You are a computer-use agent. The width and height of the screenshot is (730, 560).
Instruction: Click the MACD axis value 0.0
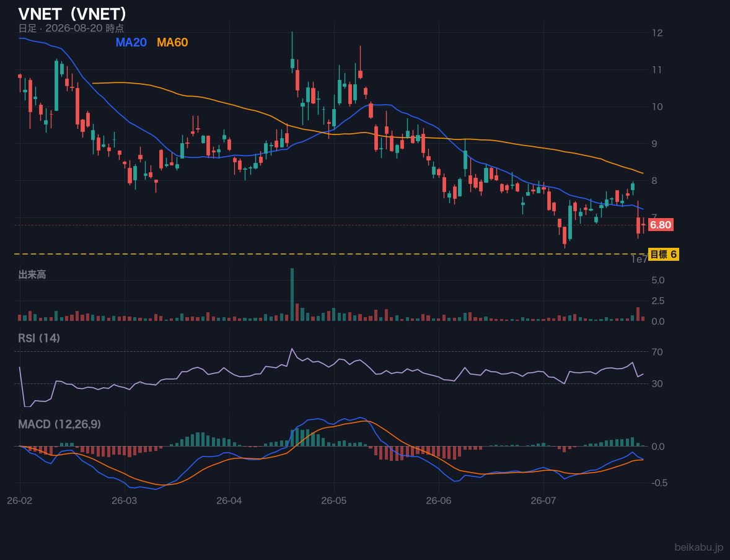(x=658, y=447)
